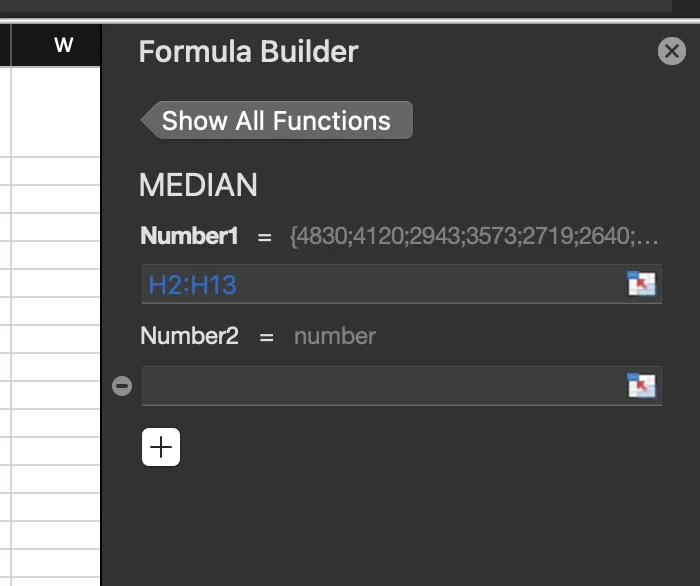Screen dimensions: 700x586
Task: Focus the Number1 field containing H2:H13
Action: pos(380,284)
